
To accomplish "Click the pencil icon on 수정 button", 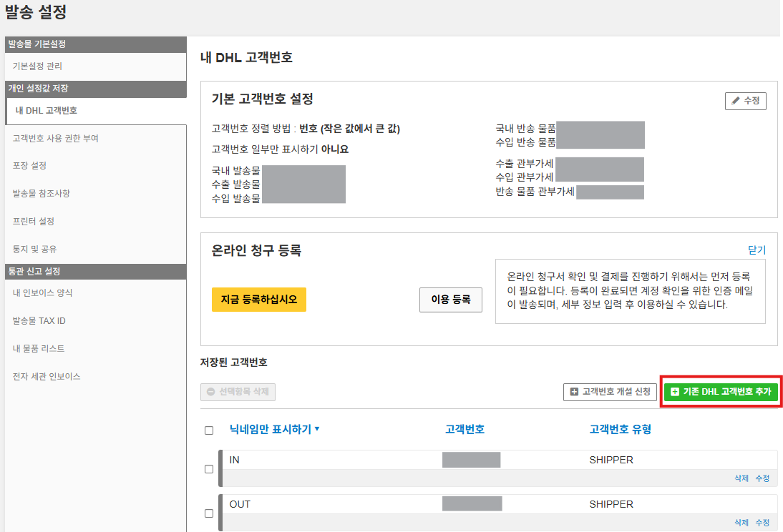I will (735, 102).
